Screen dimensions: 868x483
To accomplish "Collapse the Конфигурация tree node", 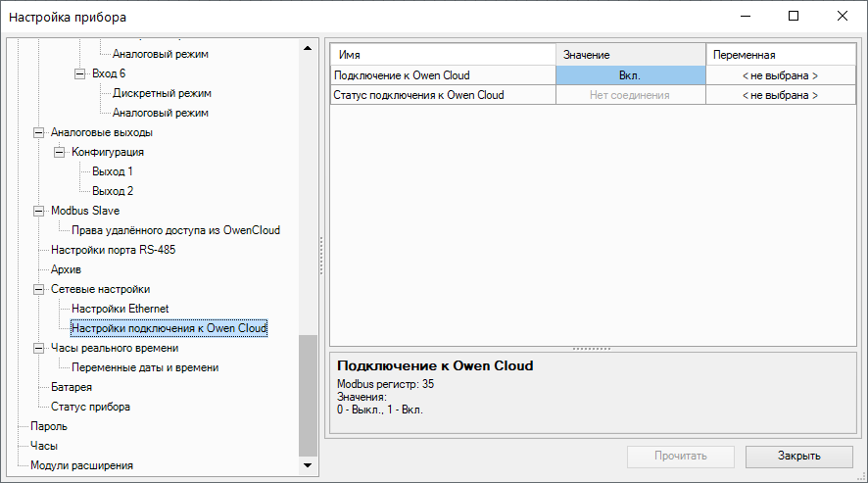I will [x=60, y=152].
